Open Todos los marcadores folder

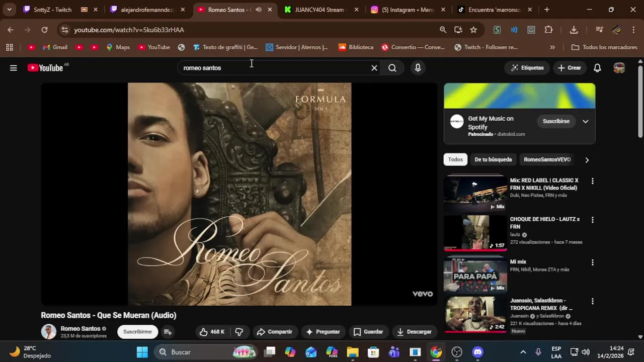point(604,47)
